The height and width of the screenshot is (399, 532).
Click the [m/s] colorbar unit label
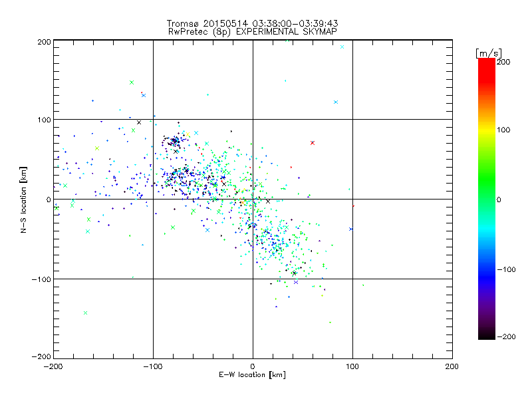488,53
